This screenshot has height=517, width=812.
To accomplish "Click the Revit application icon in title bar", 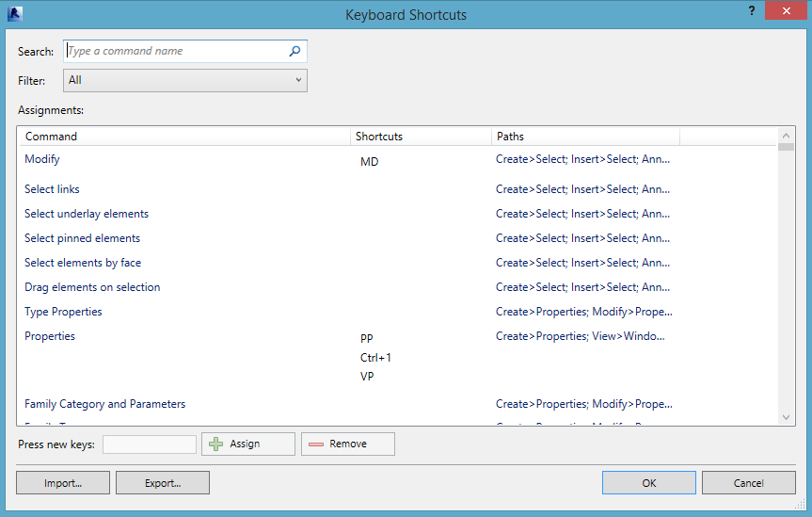I will click(14, 13).
